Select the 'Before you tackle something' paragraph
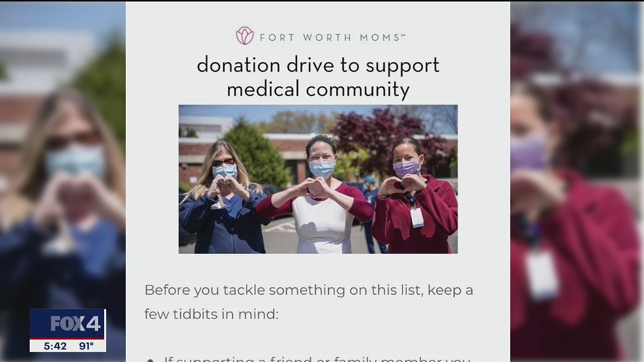 tap(308, 302)
